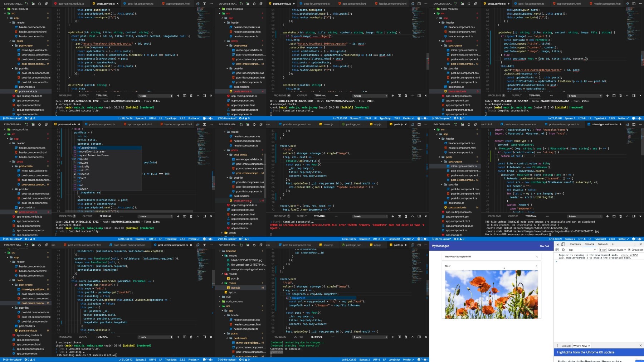Viewport: 644px width, 362px height.
Task: Click the poppy flowers image in fdasf post
Action: 491,294
